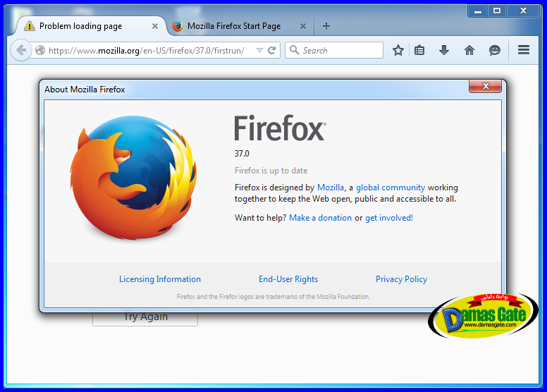Bookmark this page with the star icon

[398, 50]
